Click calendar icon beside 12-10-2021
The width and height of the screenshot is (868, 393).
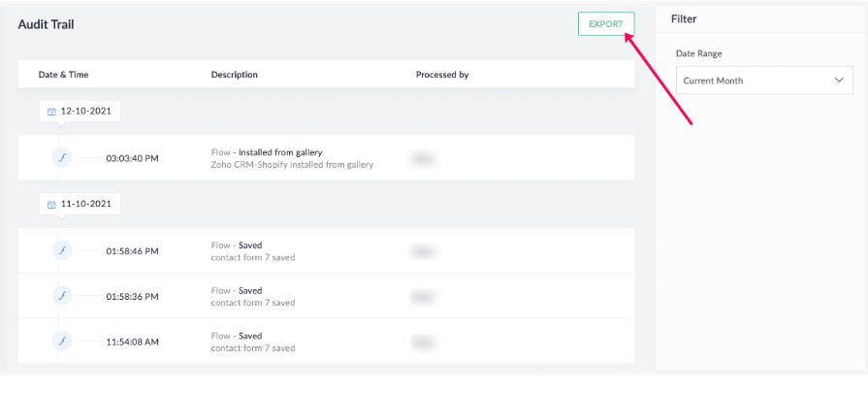52,112
